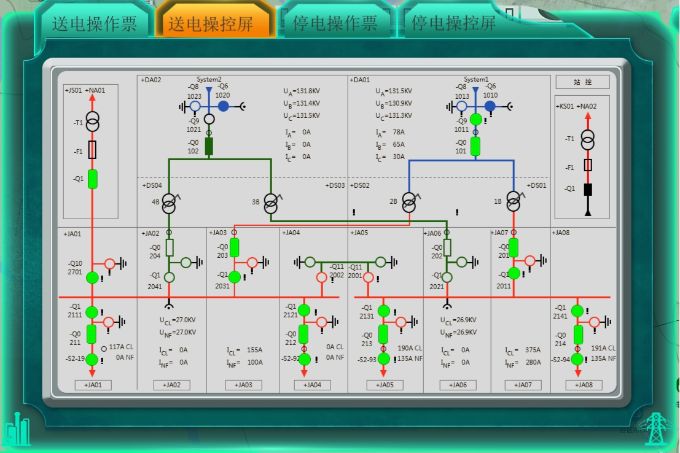Viewport: 680px width, 453px height.
Task: Click the power tower icon bottom right
Action: [655, 428]
